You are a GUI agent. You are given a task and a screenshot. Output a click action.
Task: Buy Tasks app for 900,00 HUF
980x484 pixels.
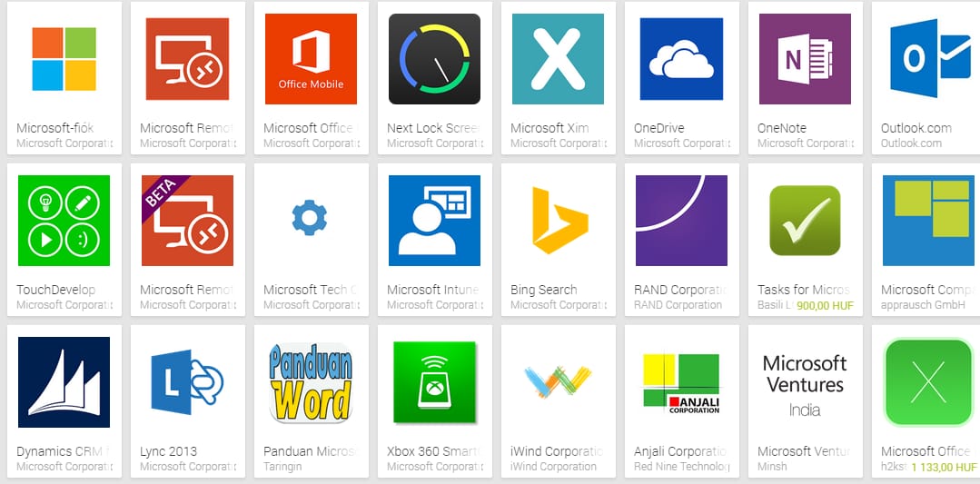point(825,305)
